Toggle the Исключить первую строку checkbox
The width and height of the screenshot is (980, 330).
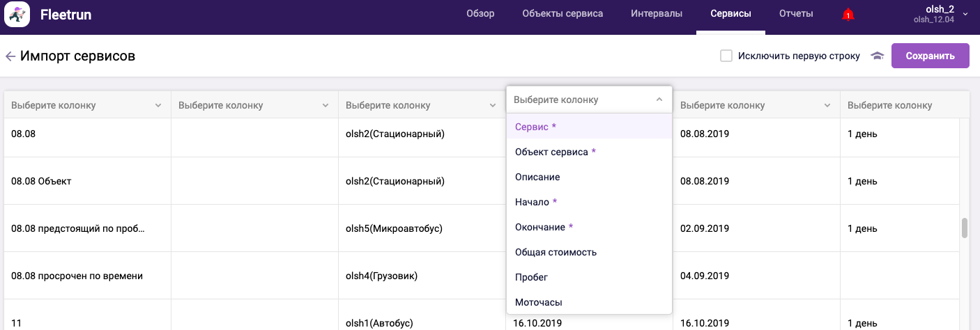[x=726, y=56]
